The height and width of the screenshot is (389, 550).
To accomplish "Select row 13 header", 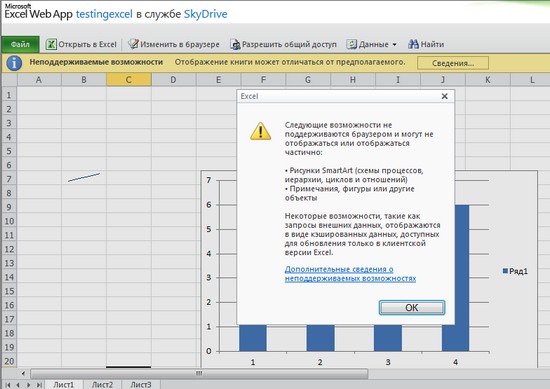I will [9, 263].
